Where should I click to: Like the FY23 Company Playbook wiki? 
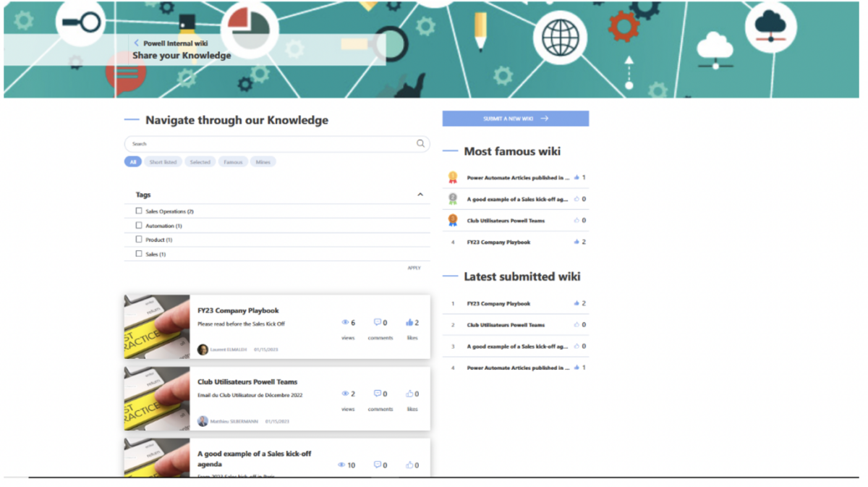[409, 323]
